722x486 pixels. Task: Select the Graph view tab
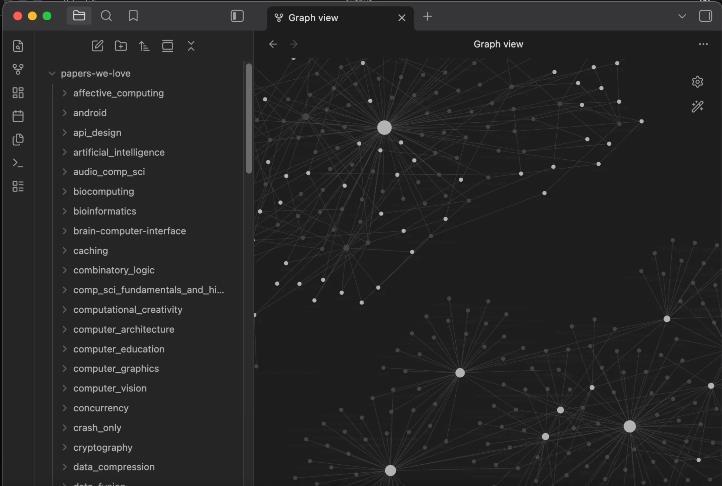click(x=333, y=17)
